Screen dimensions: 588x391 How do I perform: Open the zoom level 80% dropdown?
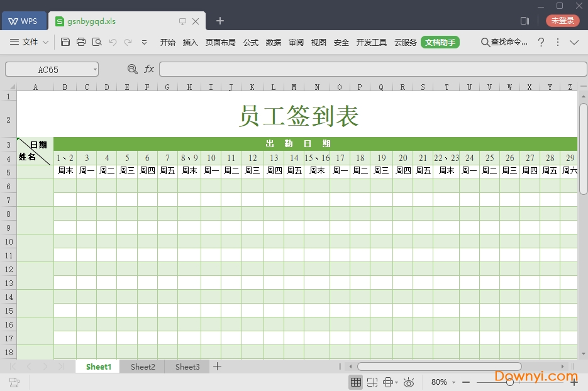point(441,382)
